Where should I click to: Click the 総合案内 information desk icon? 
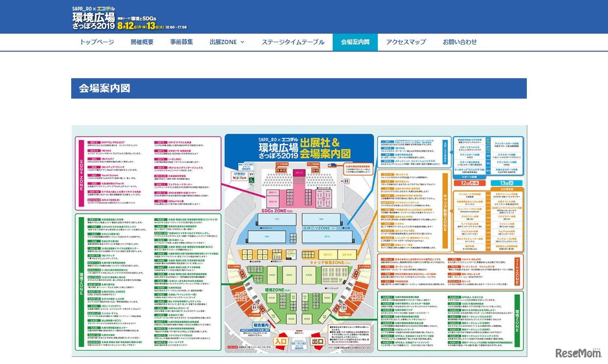pyautogui.click(x=260, y=326)
